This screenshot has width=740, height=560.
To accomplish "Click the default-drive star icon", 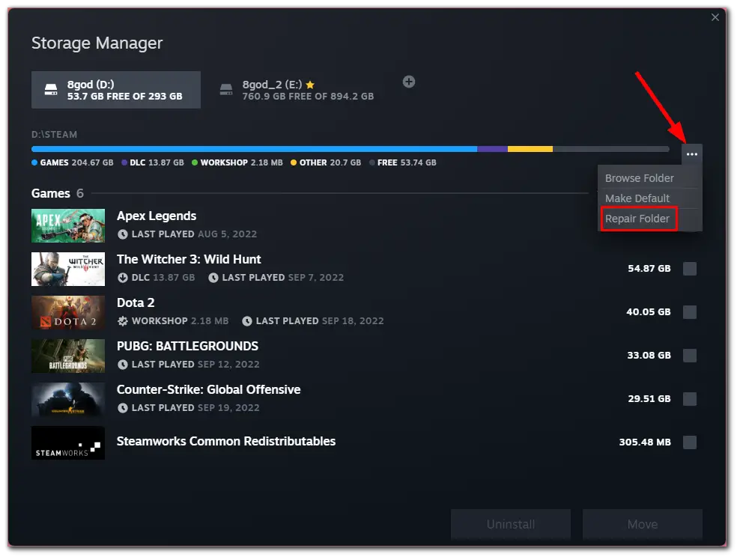I will [310, 85].
